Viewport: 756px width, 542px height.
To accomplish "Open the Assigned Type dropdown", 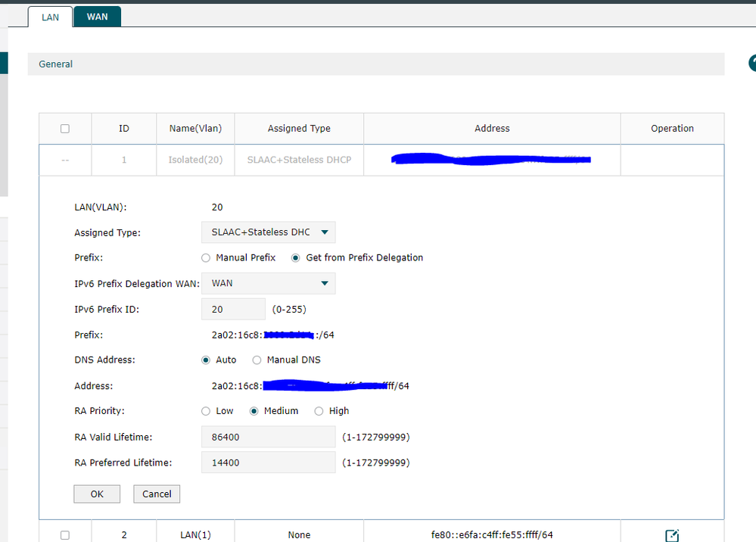I will click(269, 232).
